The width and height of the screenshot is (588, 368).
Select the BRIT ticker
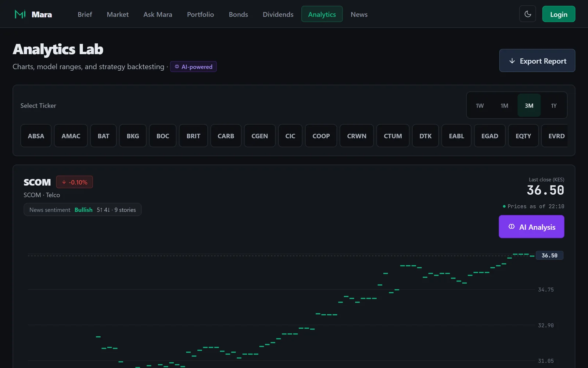point(193,136)
